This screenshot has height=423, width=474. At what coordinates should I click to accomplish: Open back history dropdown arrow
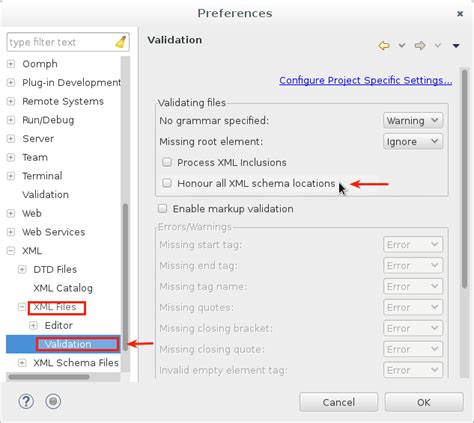point(402,45)
